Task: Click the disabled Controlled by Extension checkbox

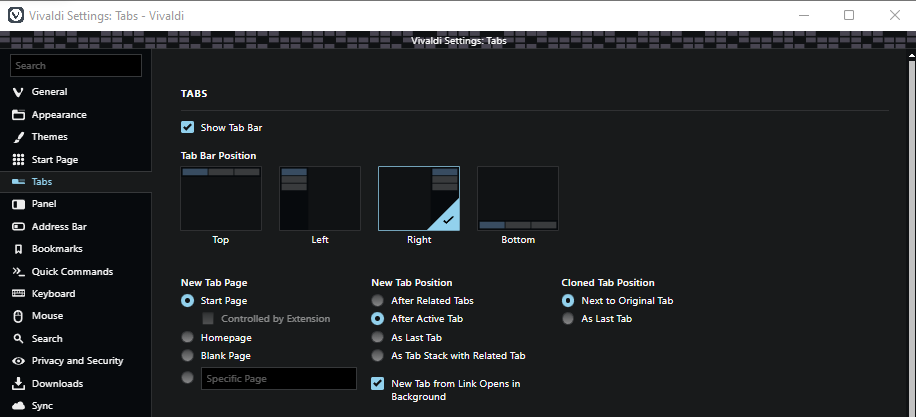Action: (x=208, y=319)
